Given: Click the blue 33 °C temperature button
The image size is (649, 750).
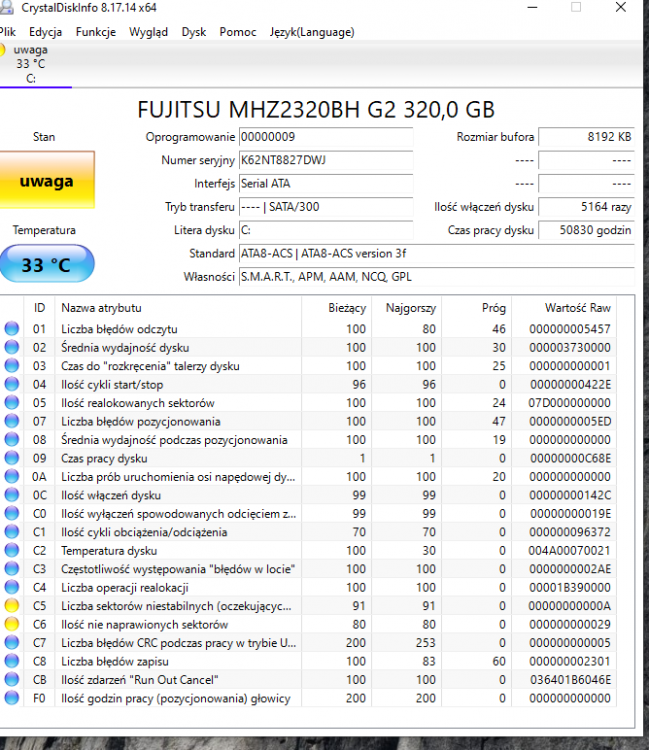Looking at the screenshot, I should click(47, 265).
